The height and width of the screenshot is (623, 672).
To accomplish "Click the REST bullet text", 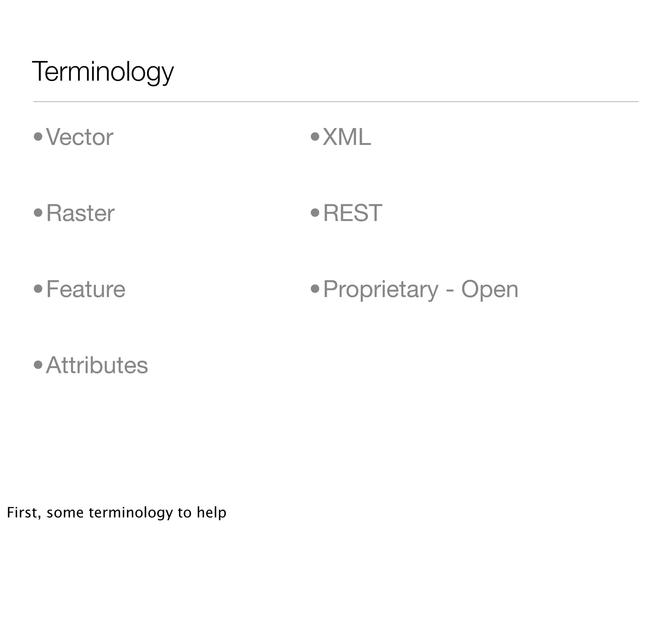I will tap(352, 213).
